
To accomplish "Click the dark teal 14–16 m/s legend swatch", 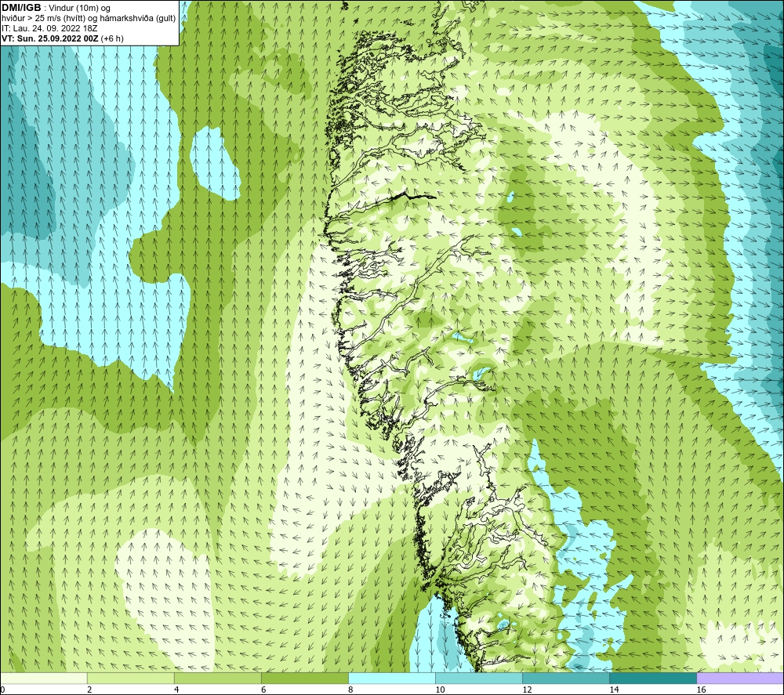I will 653,678.
